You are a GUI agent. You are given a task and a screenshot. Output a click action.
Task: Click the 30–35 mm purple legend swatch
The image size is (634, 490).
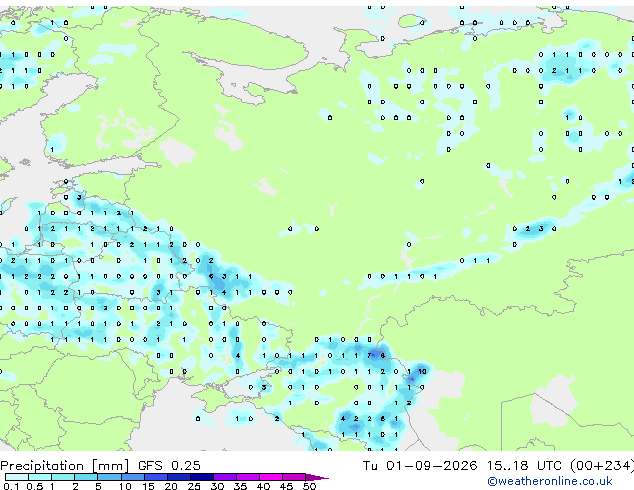pyautogui.click(x=225, y=477)
